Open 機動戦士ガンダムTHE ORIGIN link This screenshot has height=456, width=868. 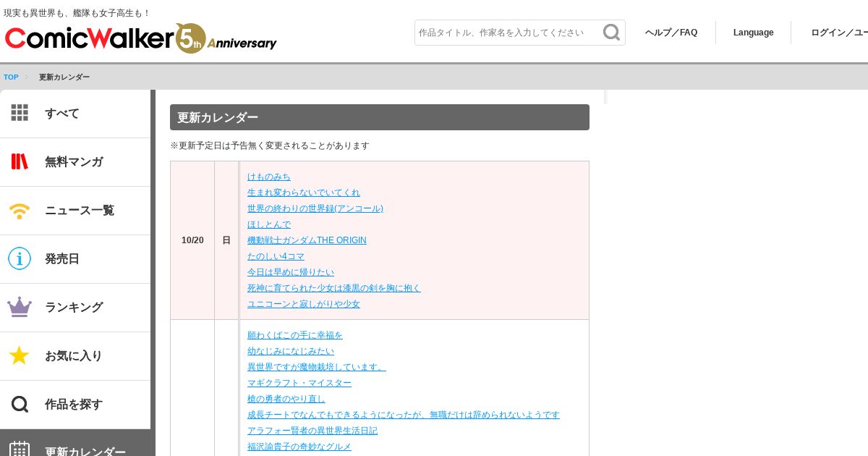307,240
